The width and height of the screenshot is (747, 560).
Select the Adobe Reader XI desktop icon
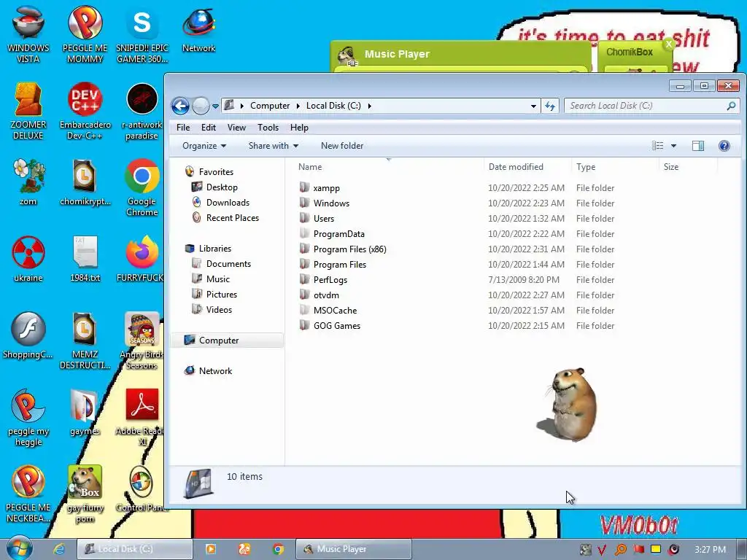click(x=142, y=417)
